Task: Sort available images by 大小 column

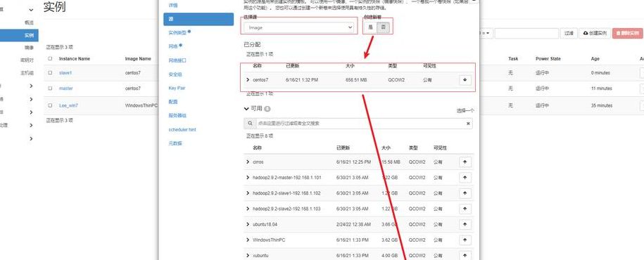Action: 386,148
